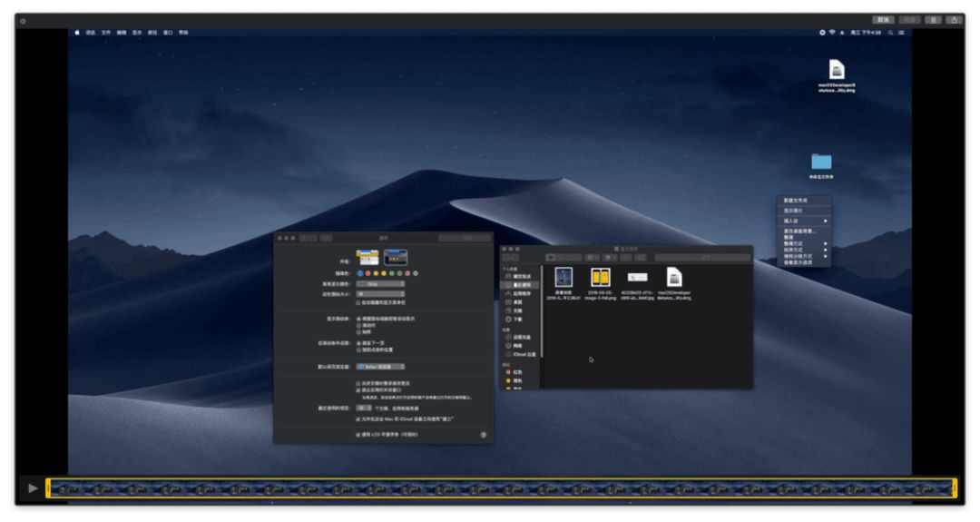Select the blue folder icon on the desktop

pos(821,162)
